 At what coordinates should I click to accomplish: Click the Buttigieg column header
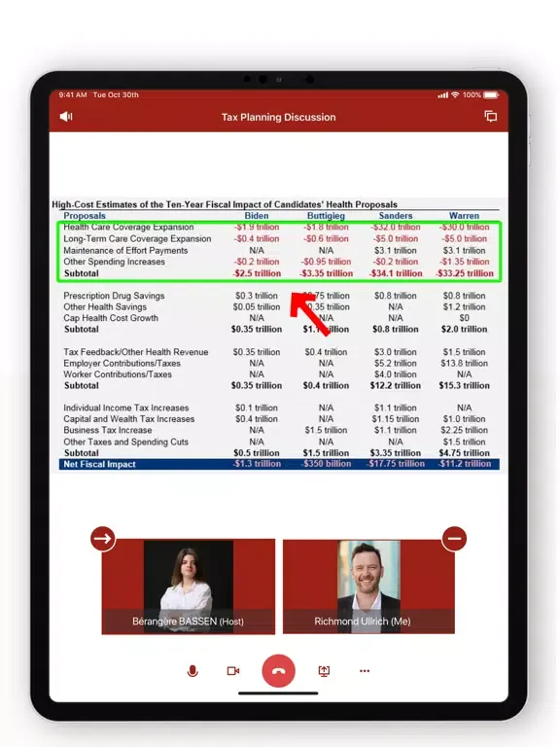(x=327, y=216)
